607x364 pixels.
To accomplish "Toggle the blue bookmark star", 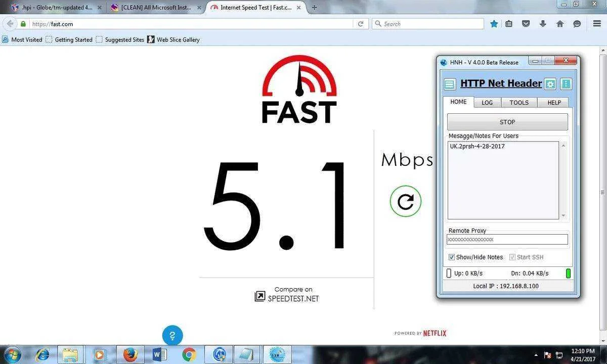I will [494, 24].
